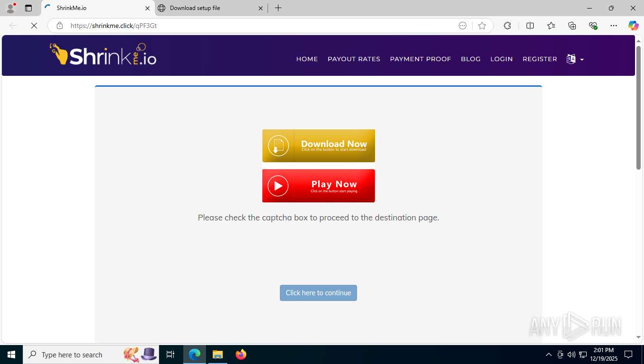Open the feedback smiley icon in address bar
The width and height of the screenshot is (644, 364).
pos(463,26)
